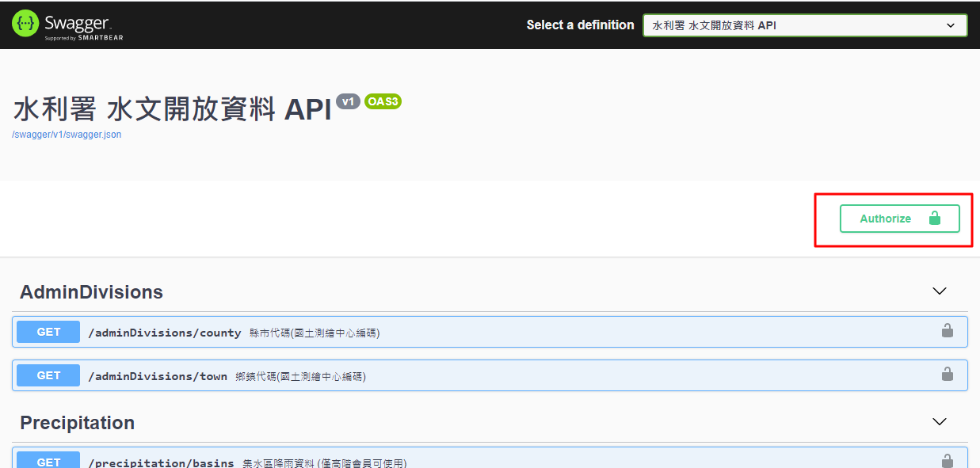The image size is (980, 468).
Task: Click GET badge for /adminDivisions/town
Action: tap(48, 375)
